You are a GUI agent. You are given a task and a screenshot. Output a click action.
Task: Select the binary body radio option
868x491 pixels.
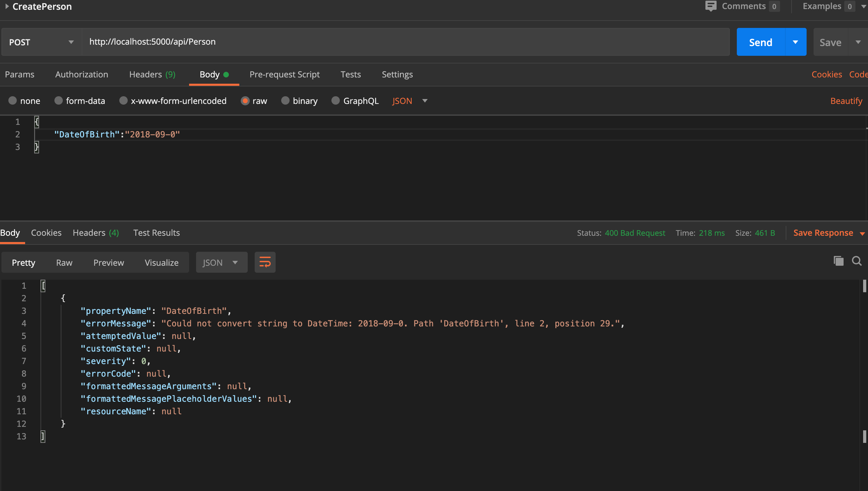tap(285, 101)
